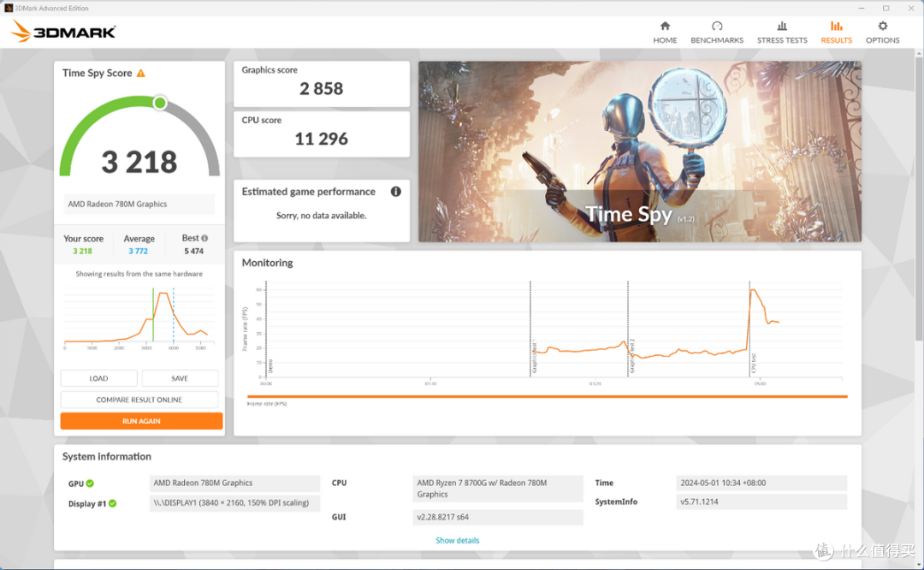Click the Monitoring heading

(268, 263)
